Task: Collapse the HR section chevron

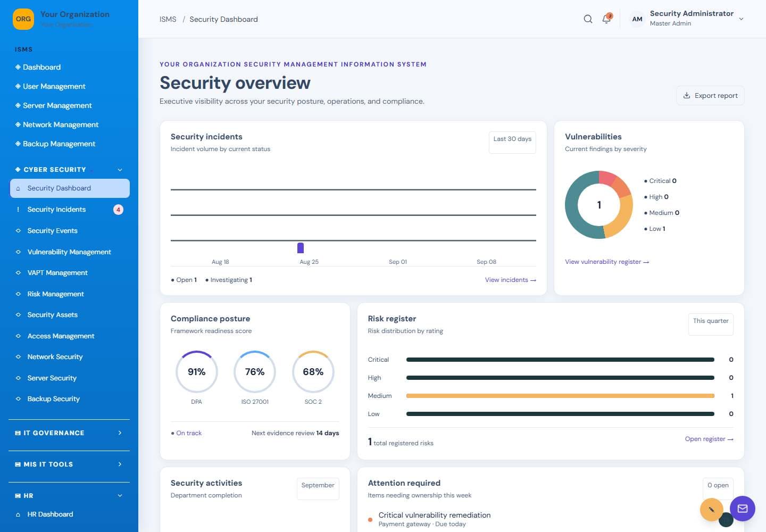Action: tap(120, 496)
